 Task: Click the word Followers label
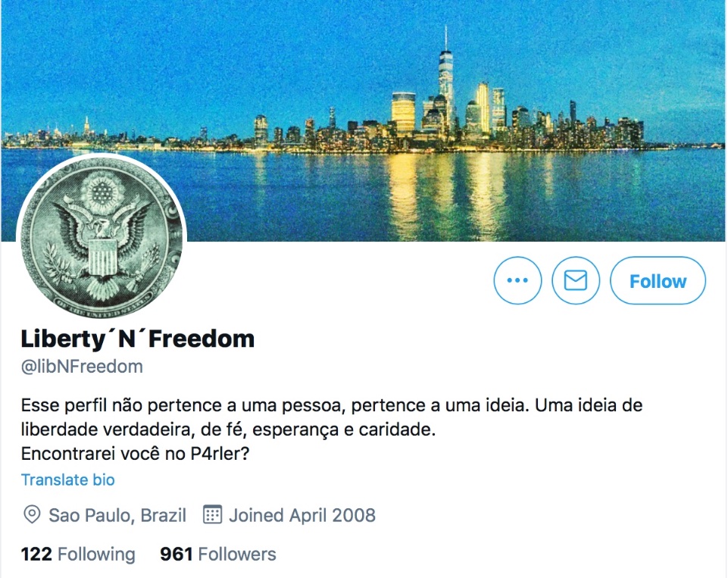click(237, 554)
